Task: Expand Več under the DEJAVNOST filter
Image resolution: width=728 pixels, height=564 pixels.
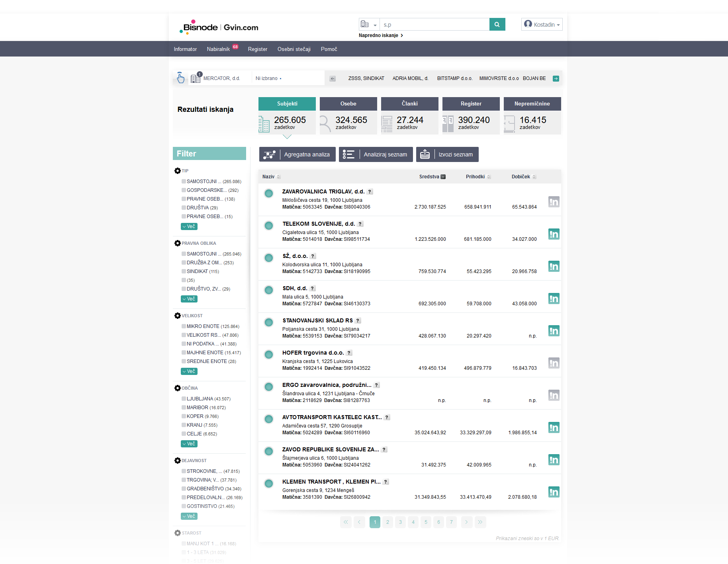Action: point(189,516)
